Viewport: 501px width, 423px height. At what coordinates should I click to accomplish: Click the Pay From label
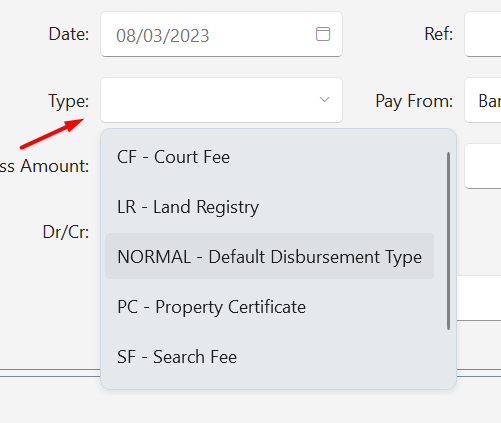tap(414, 101)
